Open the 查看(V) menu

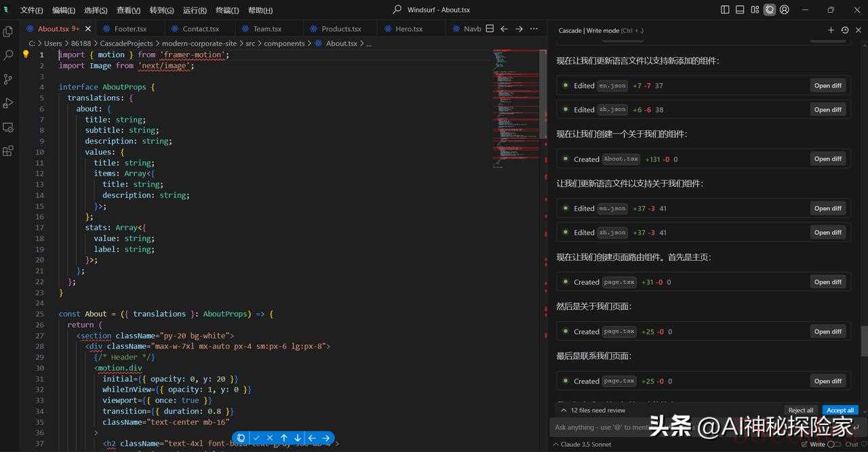128,10
